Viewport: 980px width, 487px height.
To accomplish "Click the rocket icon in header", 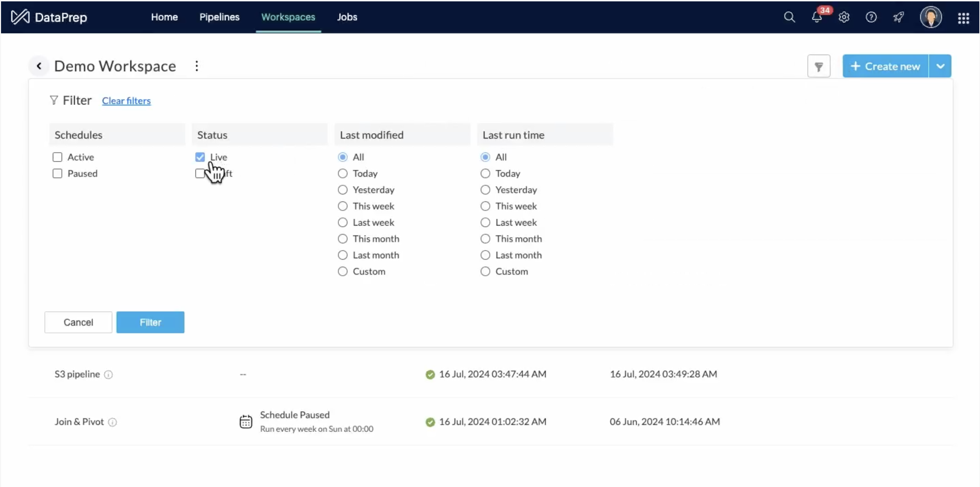I will (899, 17).
